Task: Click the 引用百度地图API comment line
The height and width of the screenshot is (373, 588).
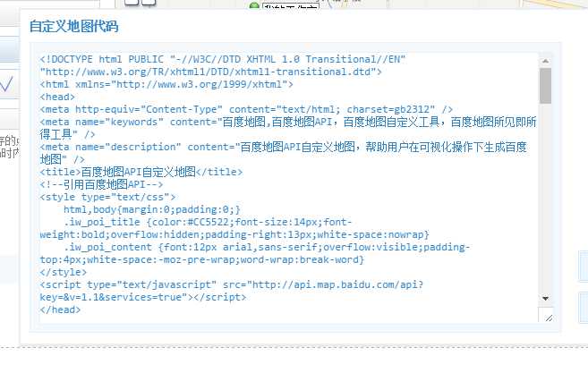Action: pyautogui.click(x=102, y=184)
